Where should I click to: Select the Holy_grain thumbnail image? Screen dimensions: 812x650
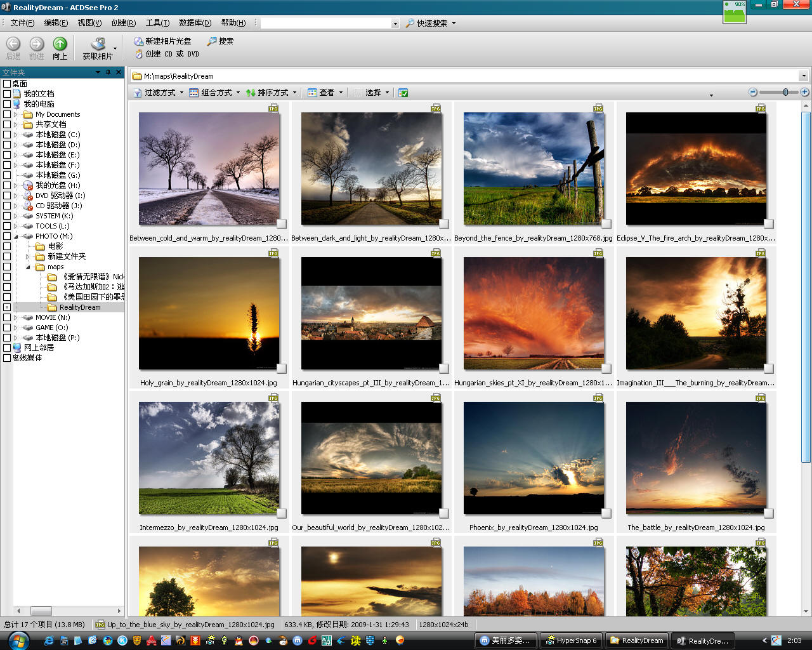click(209, 314)
